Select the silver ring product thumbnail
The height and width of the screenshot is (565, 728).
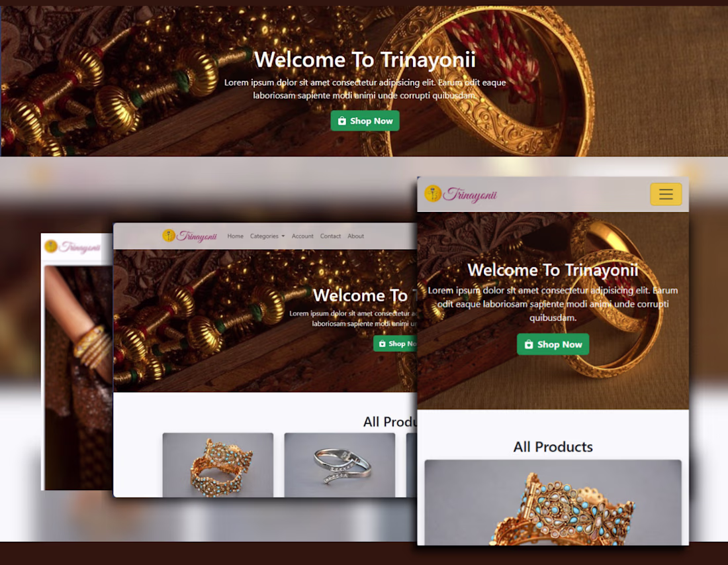(340, 465)
